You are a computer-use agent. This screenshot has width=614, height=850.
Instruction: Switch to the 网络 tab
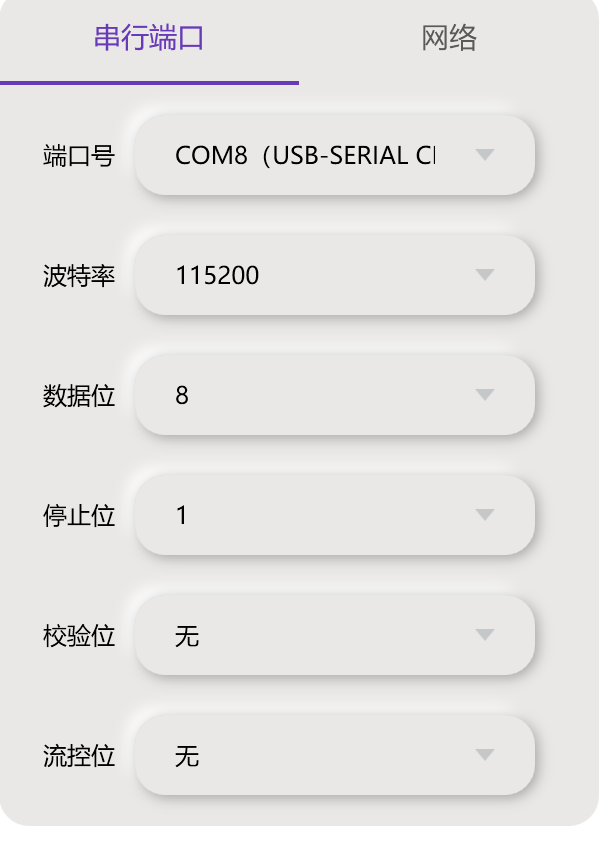pyautogui.click(x=450, y=38)
